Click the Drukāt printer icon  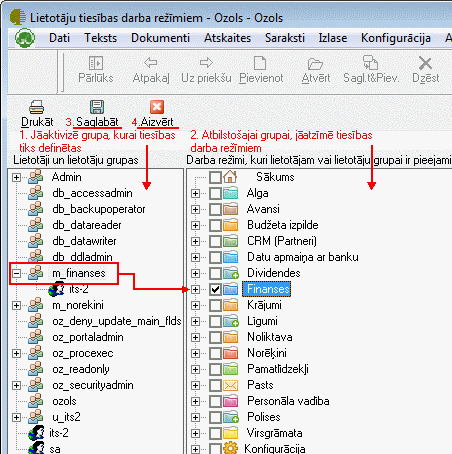click(x=36, y=107)
